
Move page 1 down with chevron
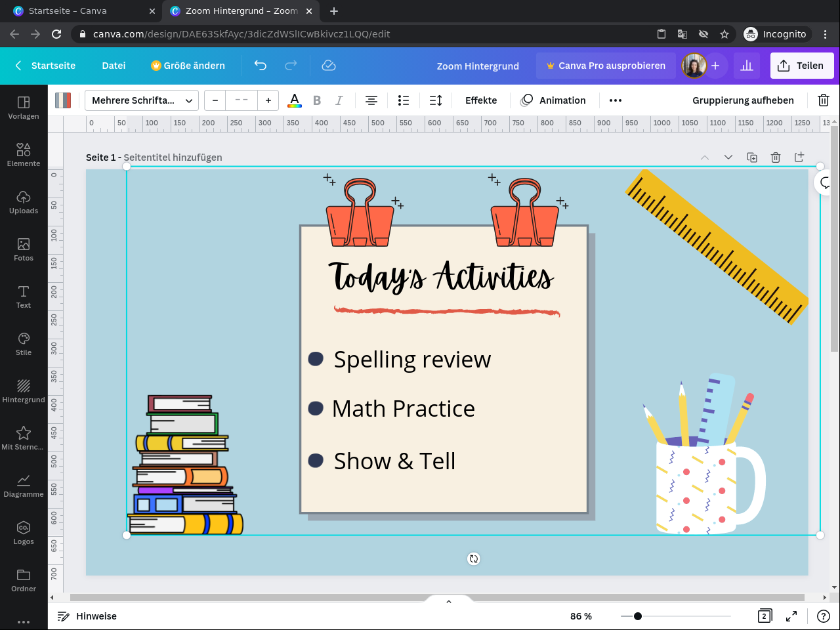coord(728,157)
